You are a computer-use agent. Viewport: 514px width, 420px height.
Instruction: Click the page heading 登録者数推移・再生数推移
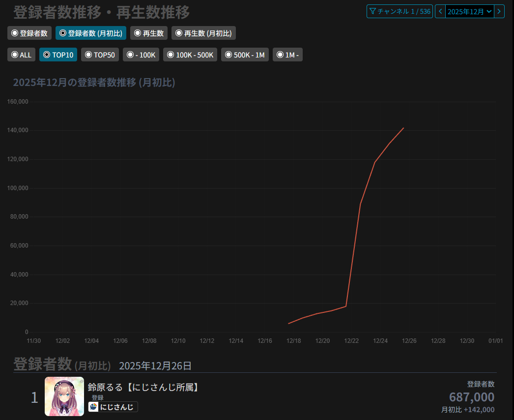pos(101,12)
